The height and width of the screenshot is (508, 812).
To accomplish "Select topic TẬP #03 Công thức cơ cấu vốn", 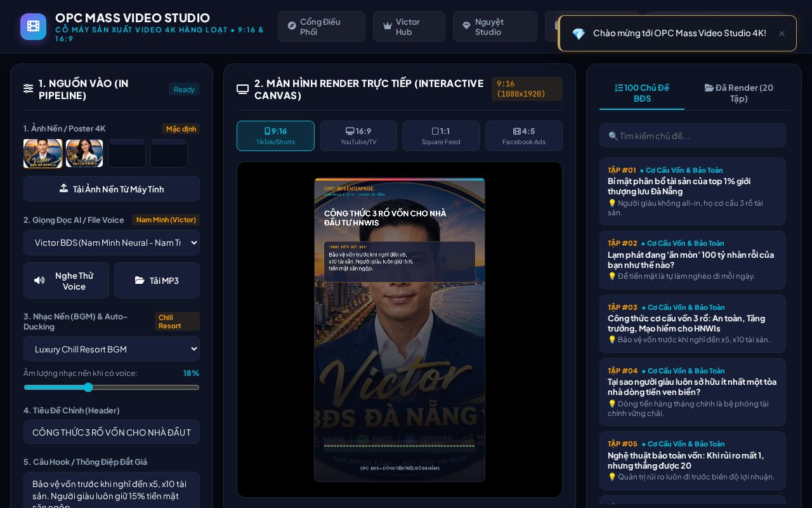I will point(693,324).
